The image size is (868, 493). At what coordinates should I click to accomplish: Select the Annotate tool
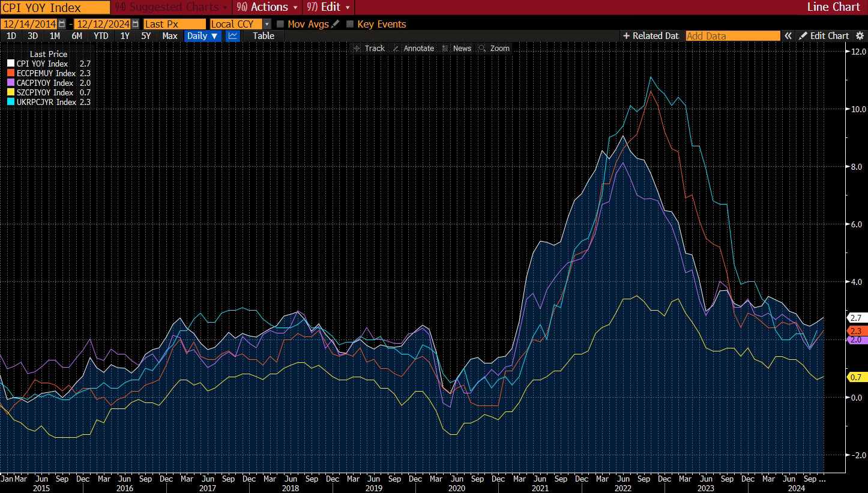pyautogui.click(x=413, y=48)
